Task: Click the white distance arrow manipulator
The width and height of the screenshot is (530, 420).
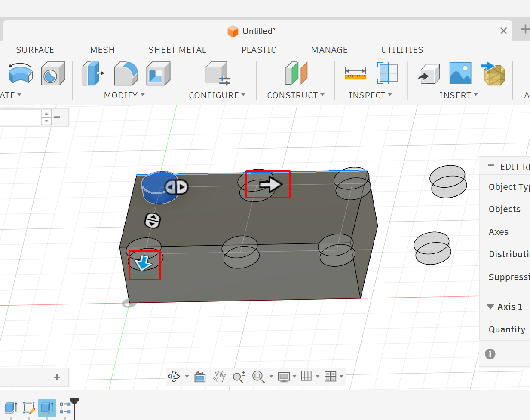Action: pyautogui.click(x=270, y=184)
